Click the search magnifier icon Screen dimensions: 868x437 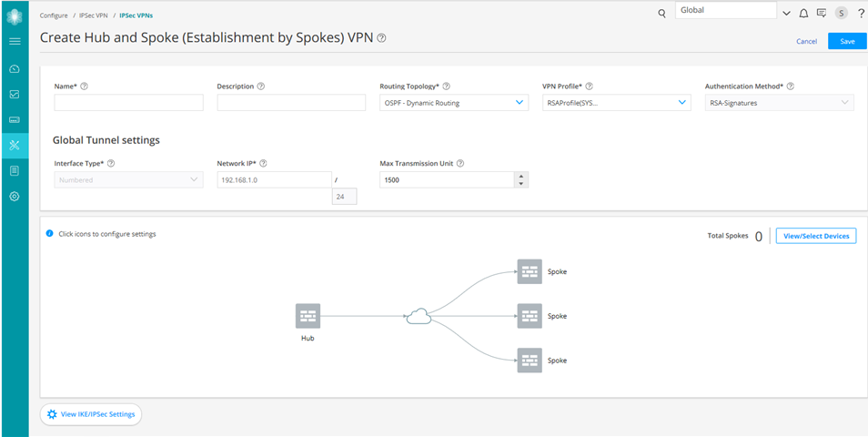pos(661,14)
